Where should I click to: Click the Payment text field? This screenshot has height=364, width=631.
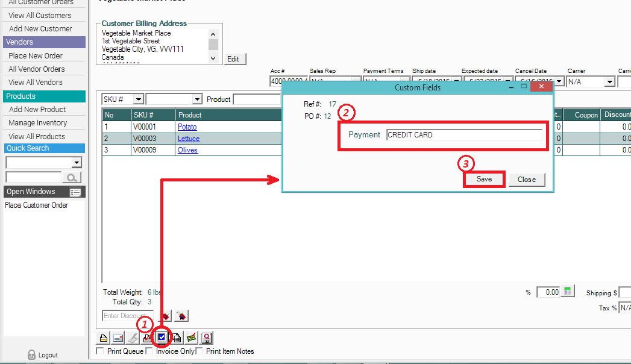tap(463, 135)
